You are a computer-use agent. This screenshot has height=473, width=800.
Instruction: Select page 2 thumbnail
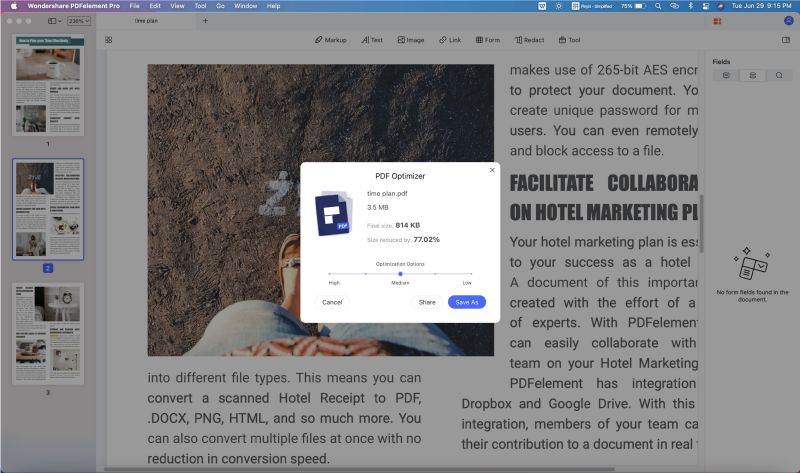click(48, 209)
